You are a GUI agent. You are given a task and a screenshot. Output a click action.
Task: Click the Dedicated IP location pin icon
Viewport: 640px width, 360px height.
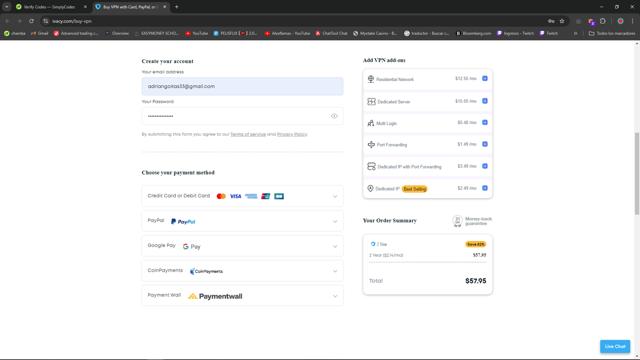pos(370,189)
